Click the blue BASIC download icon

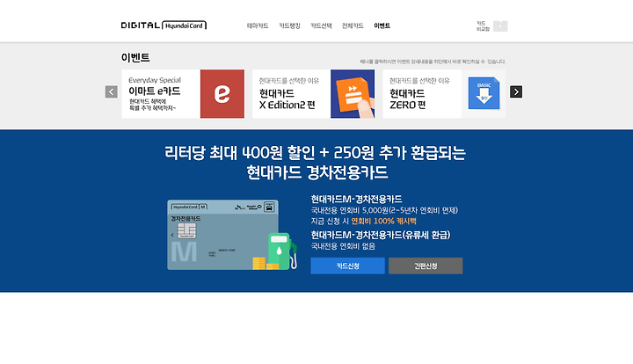point(484,93)
